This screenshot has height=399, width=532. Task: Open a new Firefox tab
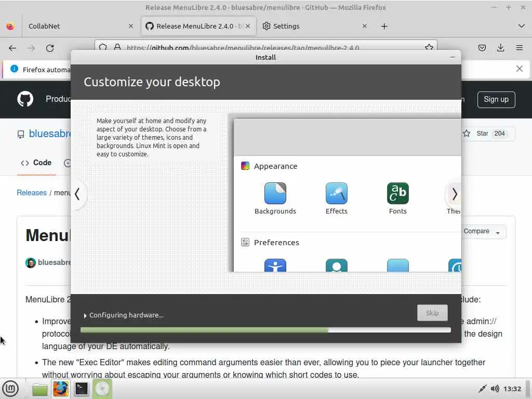point(384,26)
